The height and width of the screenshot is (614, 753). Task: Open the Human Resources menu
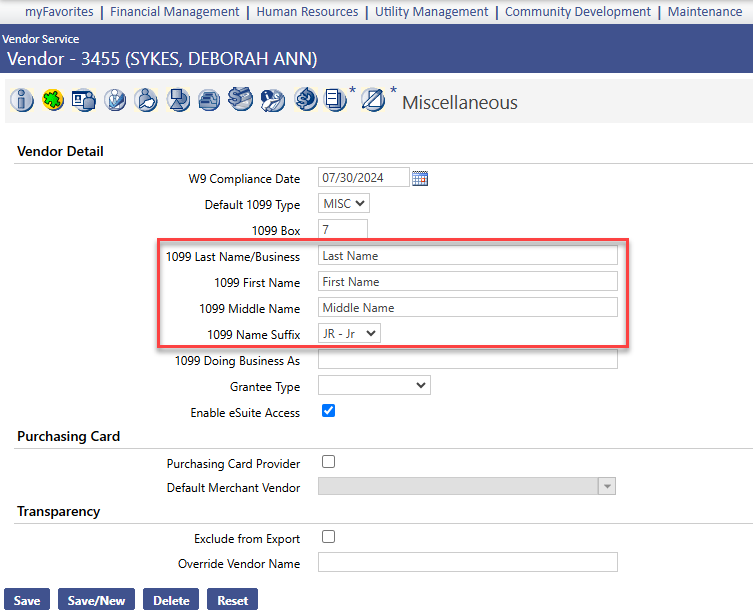click(x=307, y=12)
